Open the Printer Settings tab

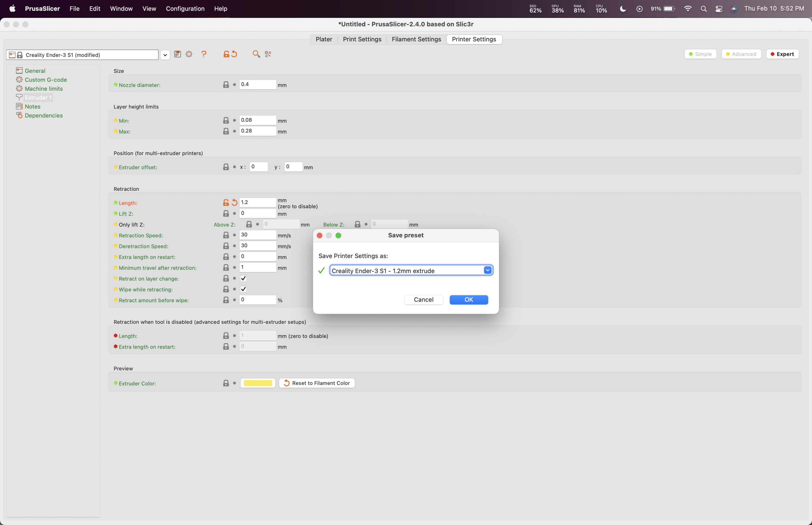coord(474,39)
